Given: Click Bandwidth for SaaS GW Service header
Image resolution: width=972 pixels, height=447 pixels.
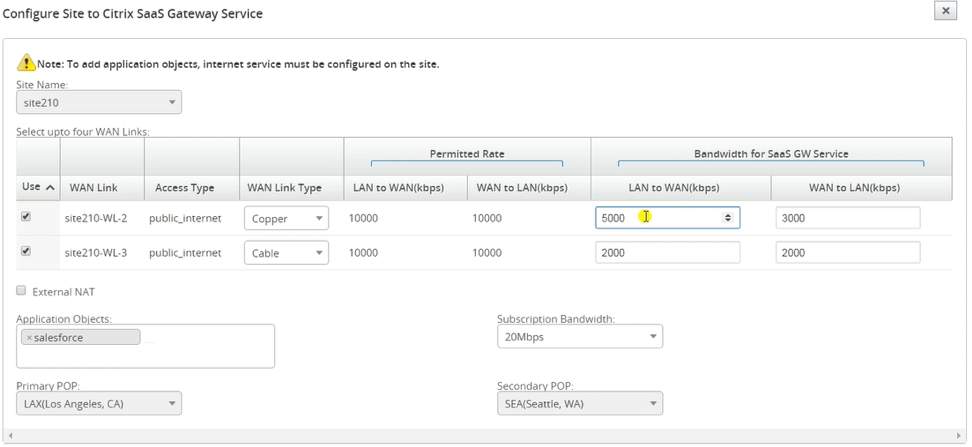Looking at the screenshot, I should (771, 154).
